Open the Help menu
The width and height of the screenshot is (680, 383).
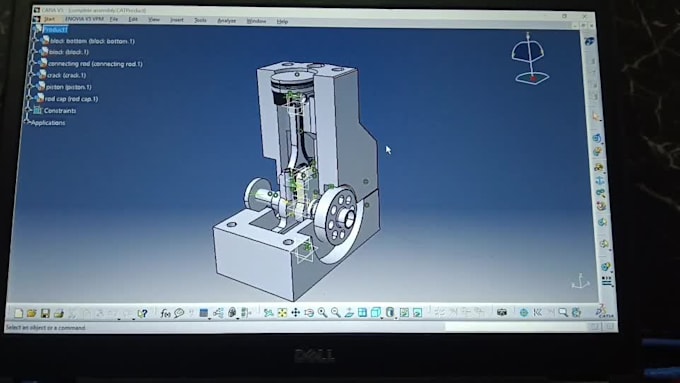pyautogui.click(x=282, y=21)
